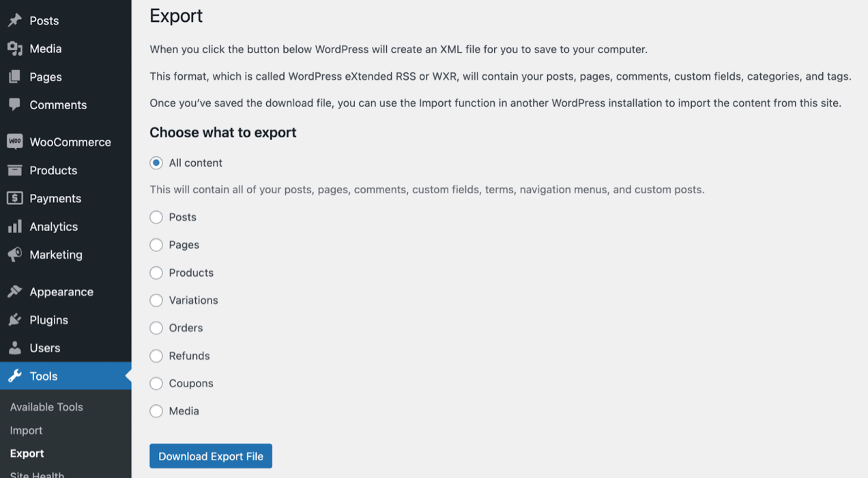Click the Posts pushpin icon
The width and height of the screenshot is (868, 478).
click(14, 20)
